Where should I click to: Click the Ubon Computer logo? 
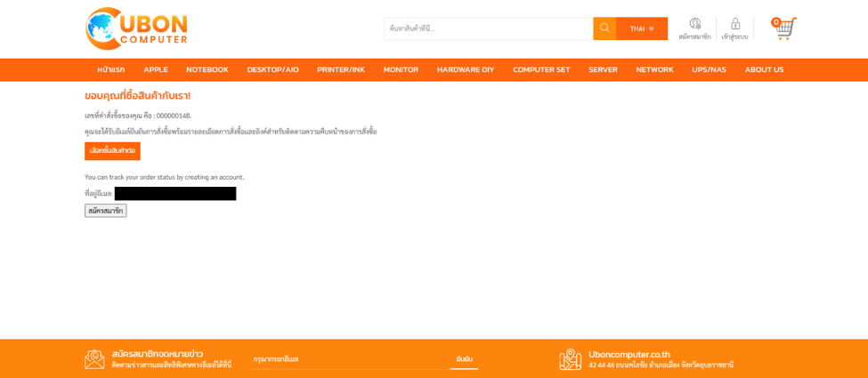(136, 28)
